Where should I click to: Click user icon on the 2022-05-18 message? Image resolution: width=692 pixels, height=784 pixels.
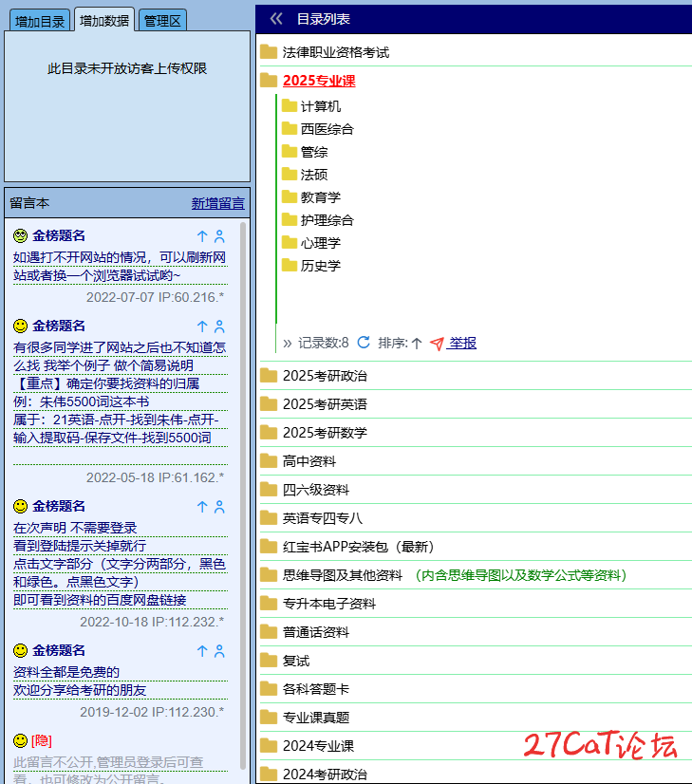[x=219, y=327]
